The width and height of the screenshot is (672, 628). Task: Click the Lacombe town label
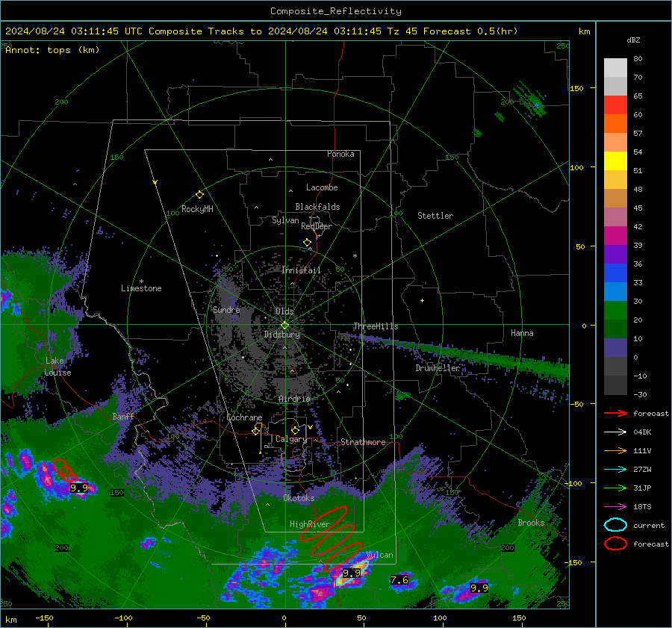[x=322, y=187]
